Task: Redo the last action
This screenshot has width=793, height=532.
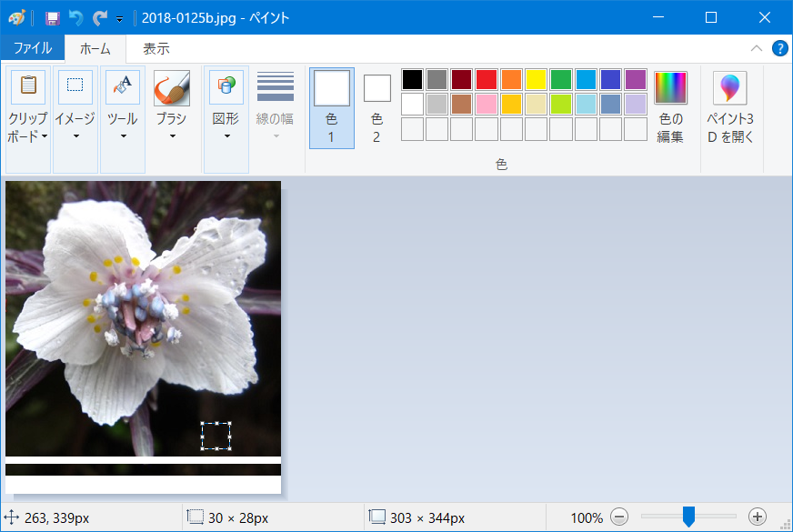Action: coord(98,16)
